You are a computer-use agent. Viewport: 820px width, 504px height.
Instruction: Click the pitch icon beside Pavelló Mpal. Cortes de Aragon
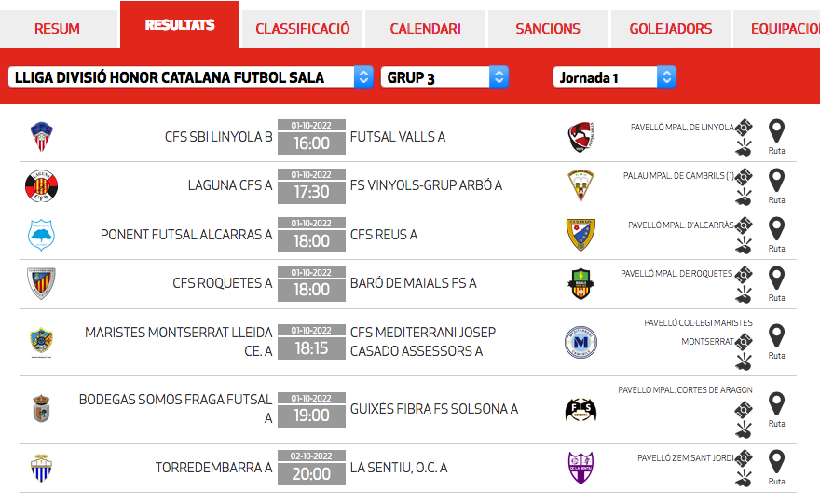point(743,408)
